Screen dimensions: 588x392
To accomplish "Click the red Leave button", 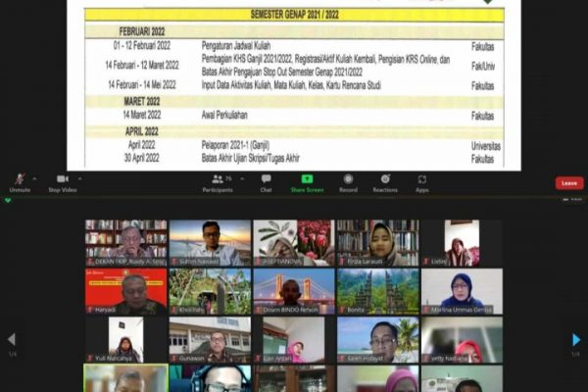I will point(568,182).
